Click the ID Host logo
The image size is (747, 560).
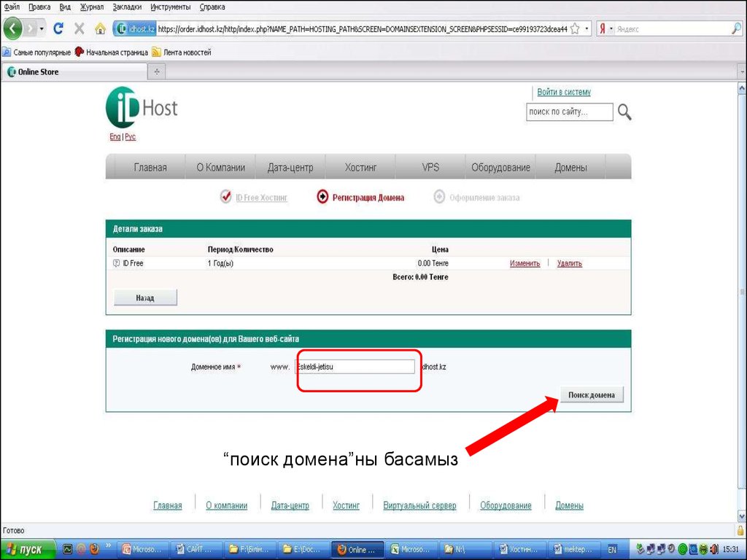pos(142,108)
